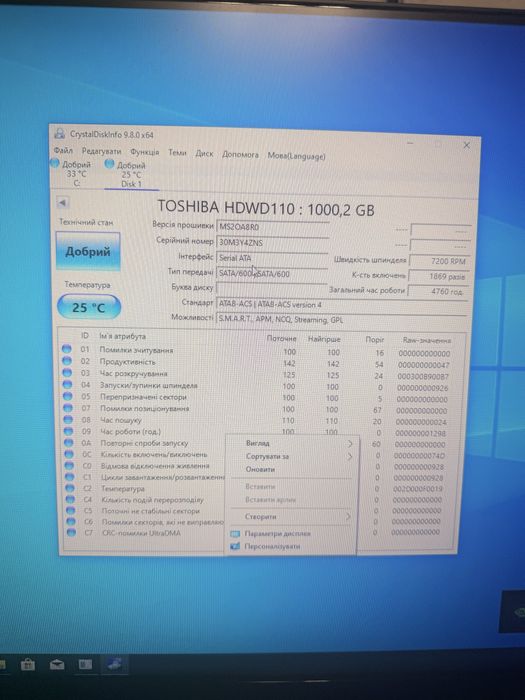
Task: Click status circle for C5 Поточні не стабільні сектори
Action: tap(71, 510)
